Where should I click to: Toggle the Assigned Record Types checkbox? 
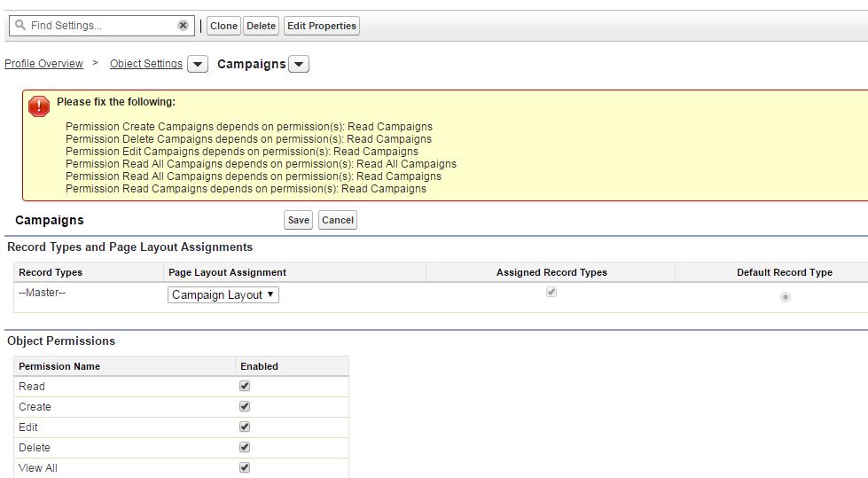[551, 293]
